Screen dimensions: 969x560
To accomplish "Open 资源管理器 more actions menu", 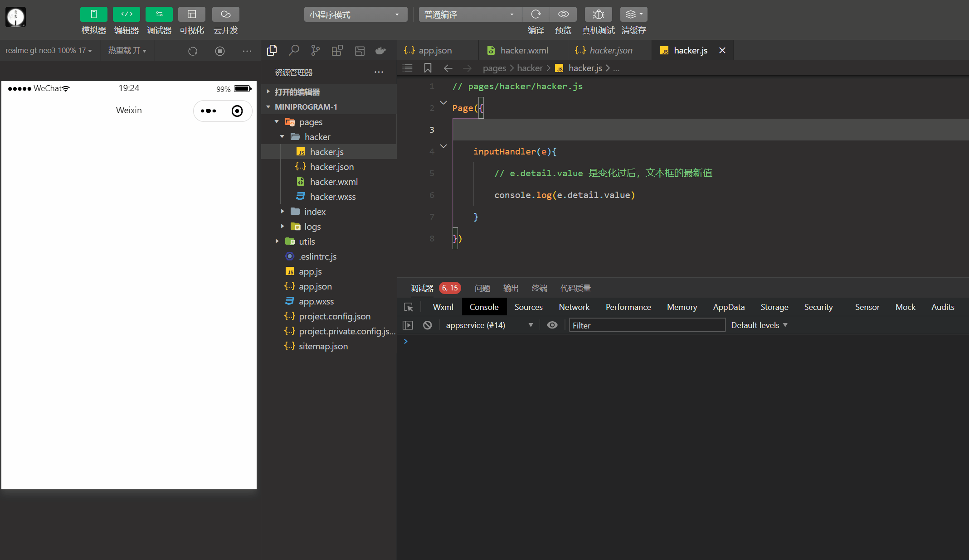I will pyautogui.click(x=379, y=72).
